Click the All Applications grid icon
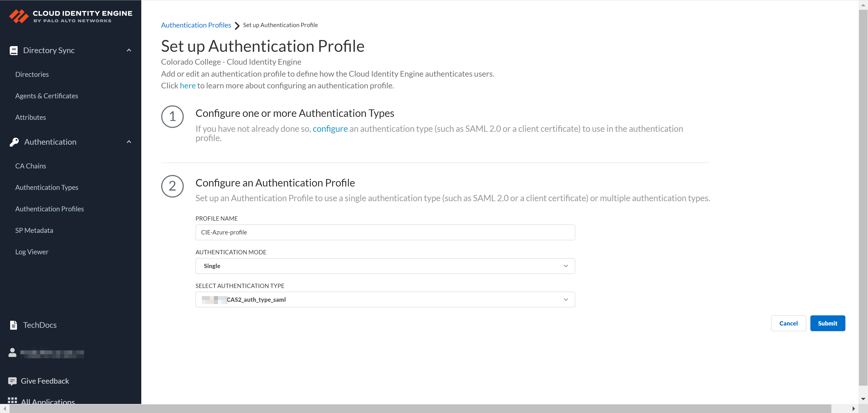868x413 pixels. (12, 401)
